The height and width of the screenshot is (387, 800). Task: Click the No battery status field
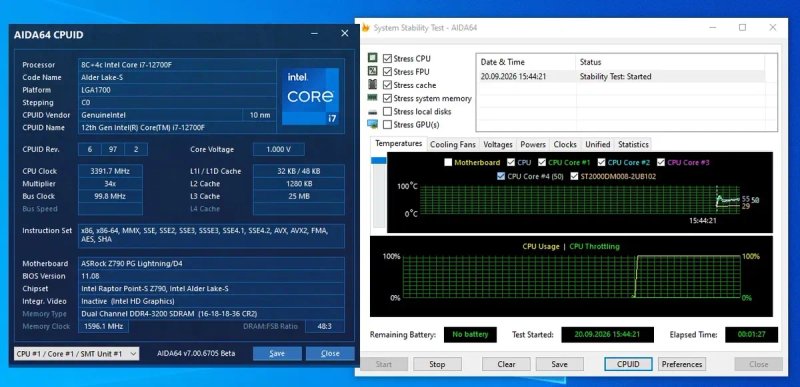[470, 334]
